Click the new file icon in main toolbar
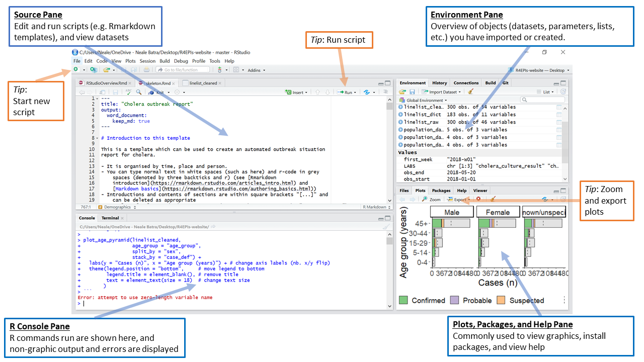The height and width of the screenshot is (362, 644). click(x=76, y=70)
